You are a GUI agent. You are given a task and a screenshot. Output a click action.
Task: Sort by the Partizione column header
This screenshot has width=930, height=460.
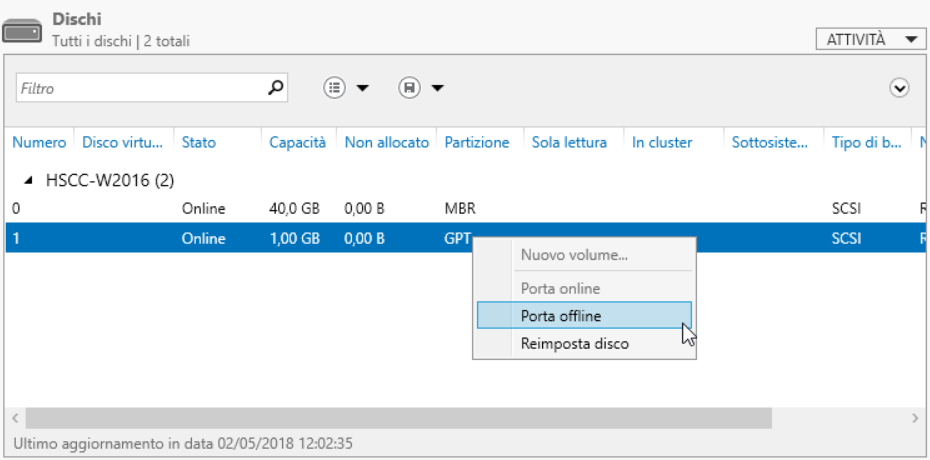(477, 142)
